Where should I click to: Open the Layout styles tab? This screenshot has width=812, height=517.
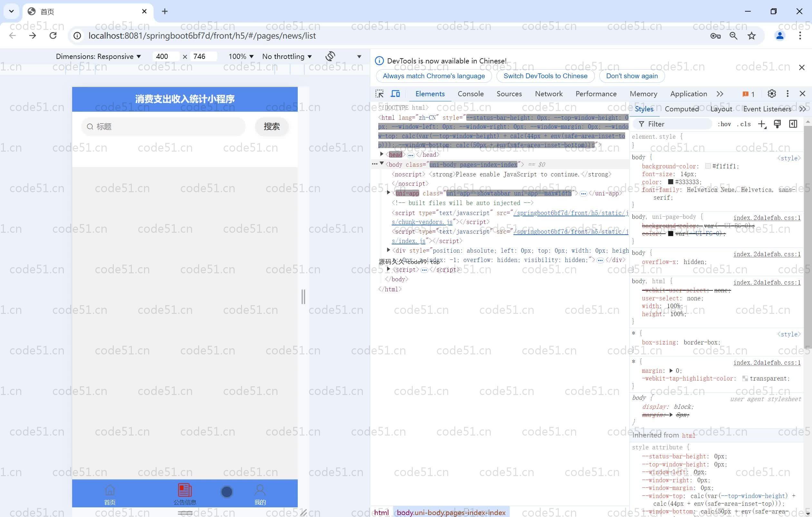[x=721, y=109]
